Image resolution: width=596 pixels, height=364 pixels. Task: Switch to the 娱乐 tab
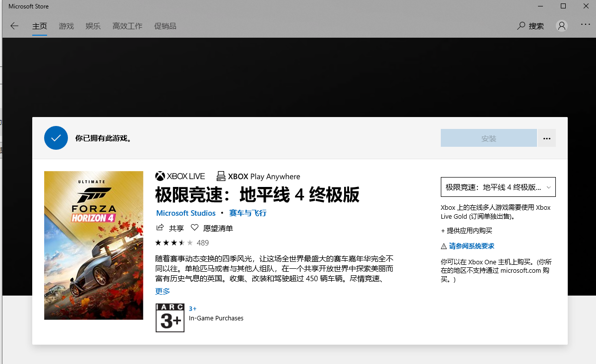point(93,26)
